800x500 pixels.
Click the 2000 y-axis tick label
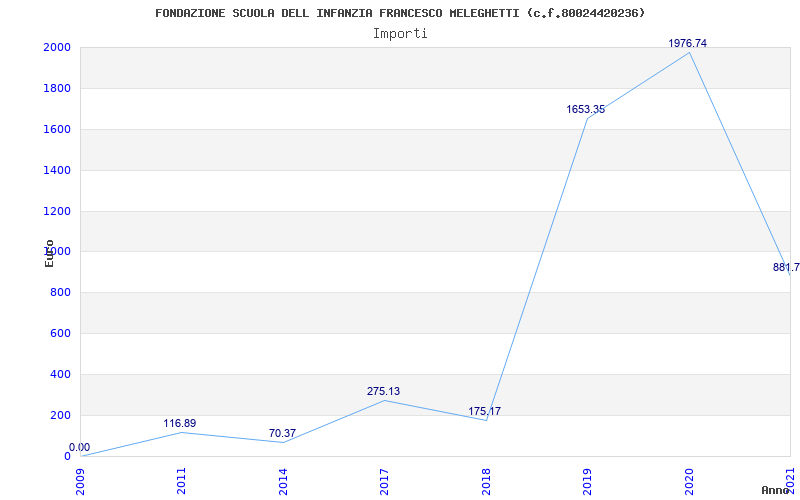tap(57, 47)
